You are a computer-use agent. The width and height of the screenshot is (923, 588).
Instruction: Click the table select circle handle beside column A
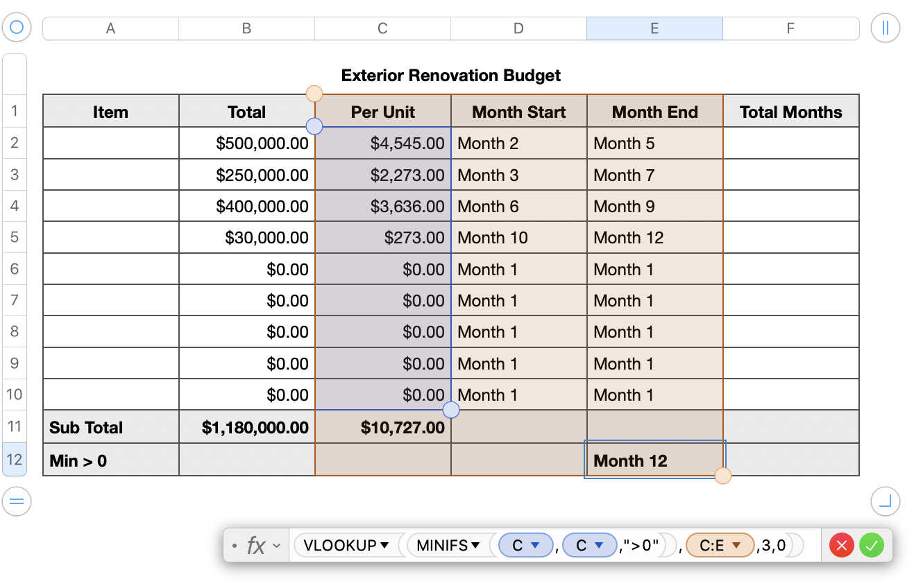click(17, 28)
